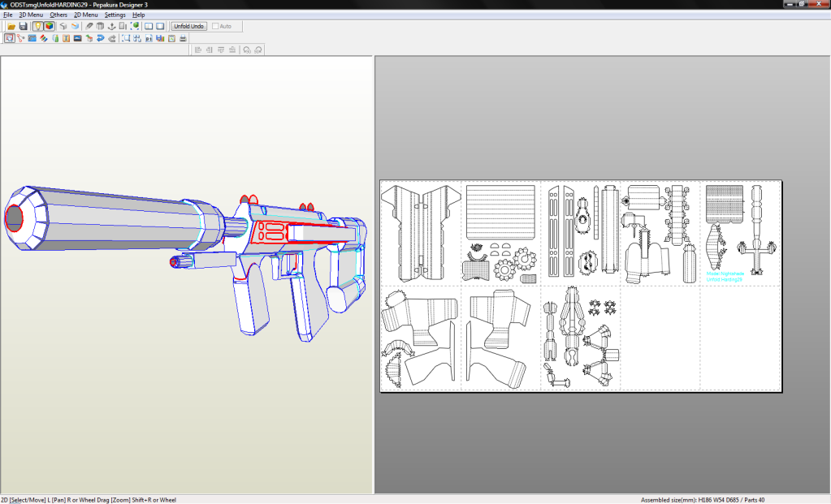
Task: Select the orange T text tool
Action: (67, 38)
